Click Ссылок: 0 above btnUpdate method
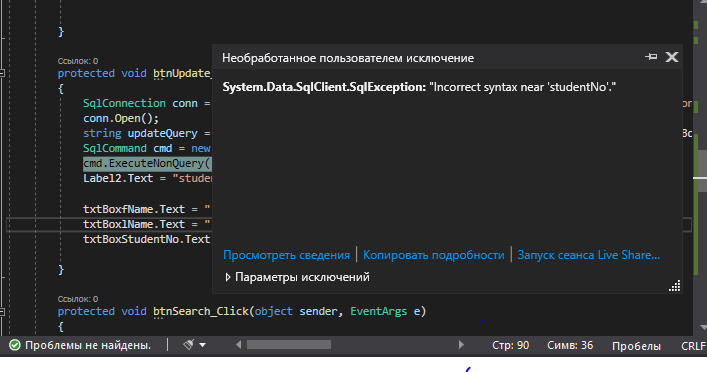707x372 pixels. tap(78, 61)
